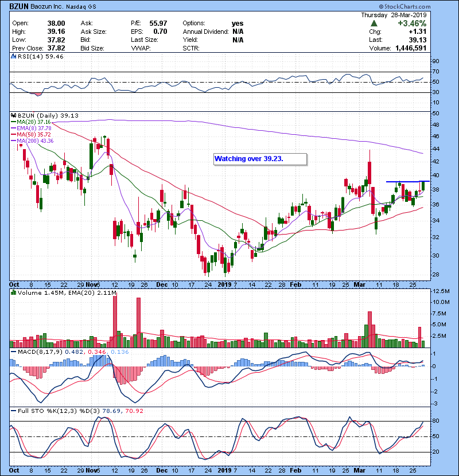Click the 2019 label on price axis
459x476 pixels.
(x=225, y=285)
